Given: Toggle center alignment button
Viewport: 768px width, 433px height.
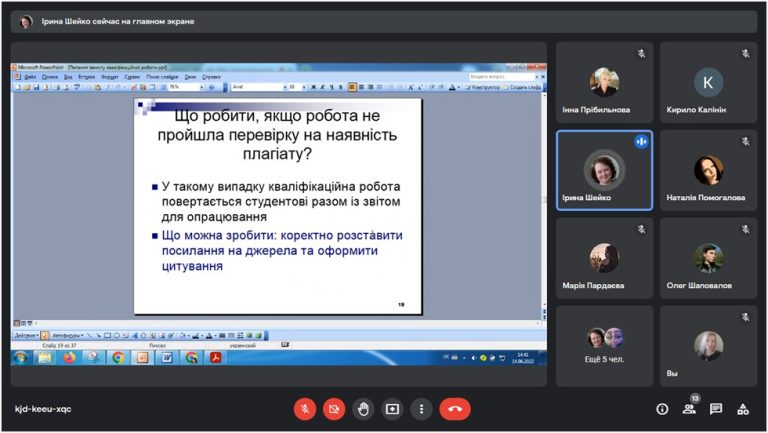Looking at the screenshot, I should point(361,87).
